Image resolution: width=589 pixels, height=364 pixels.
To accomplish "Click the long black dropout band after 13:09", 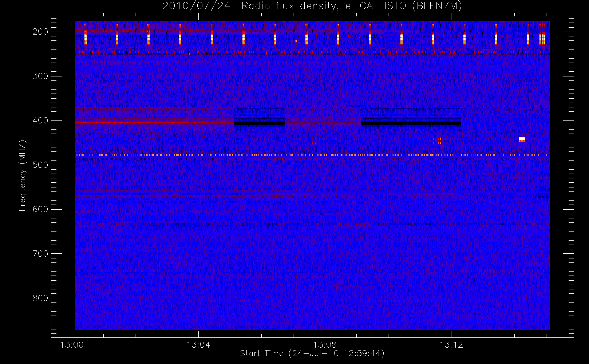I will click(411, 123).
